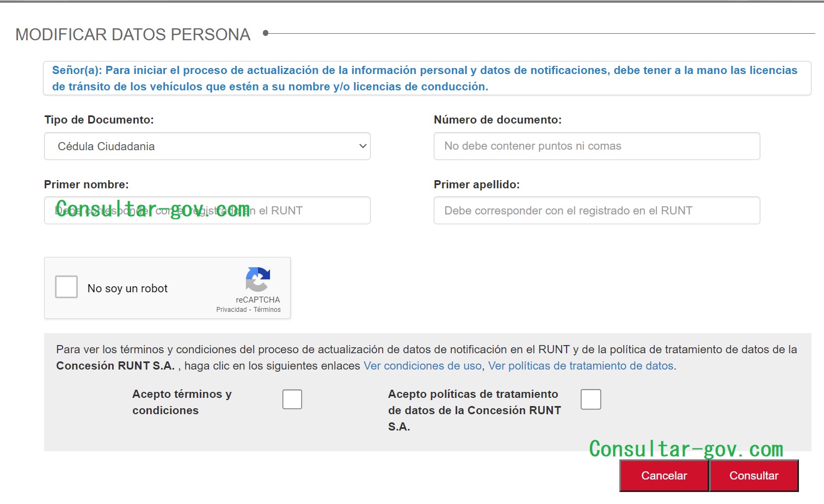Tick the Acepto términos y condiciones checkbox
The width and height of the screenshot is (824, 504).
[292, 399]
